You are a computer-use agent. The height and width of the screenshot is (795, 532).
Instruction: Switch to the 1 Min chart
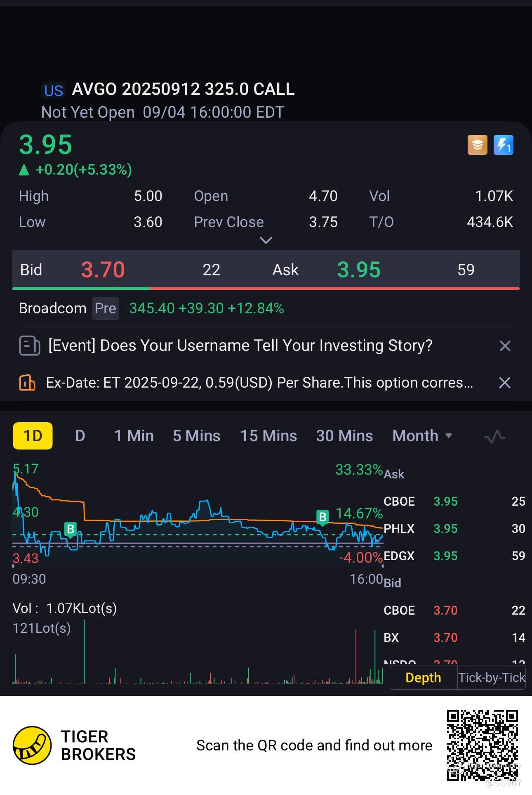coord(134,436)
